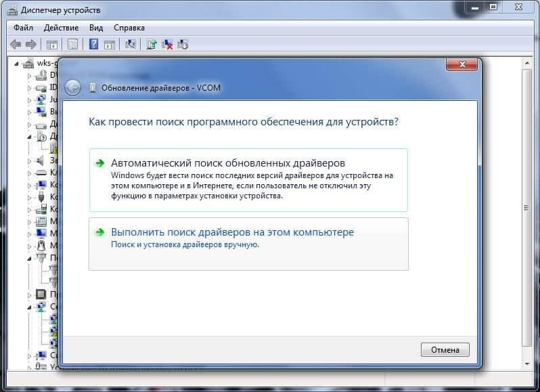The width and height of the screenshot is (540, 392).
Task: Collapse the ports node with connector icon
Action: click(29, 259)
